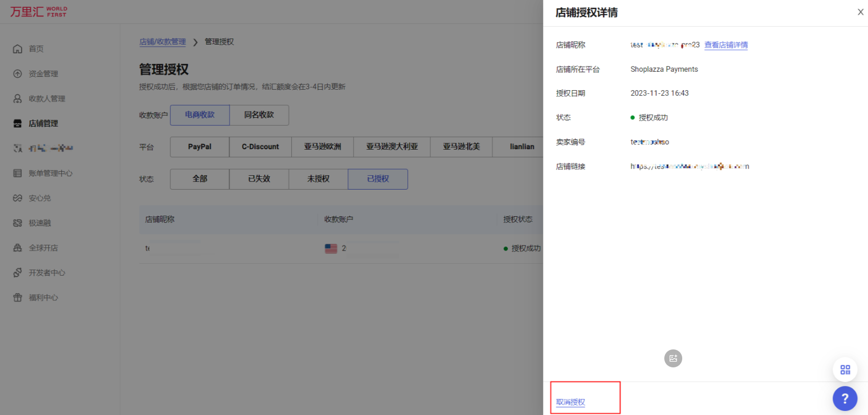Close the 店铺授权详情 panel
The width and height of the screenshot is (868, 415).
[x=860, y=12]
